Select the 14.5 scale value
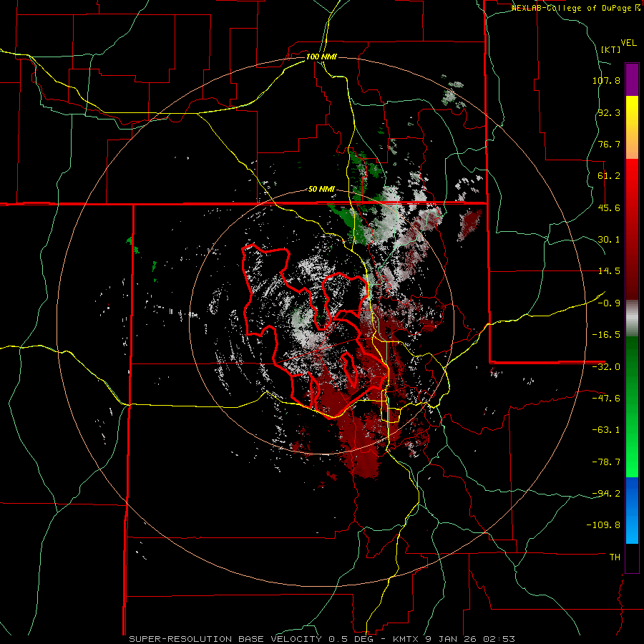 coord(609,271)
